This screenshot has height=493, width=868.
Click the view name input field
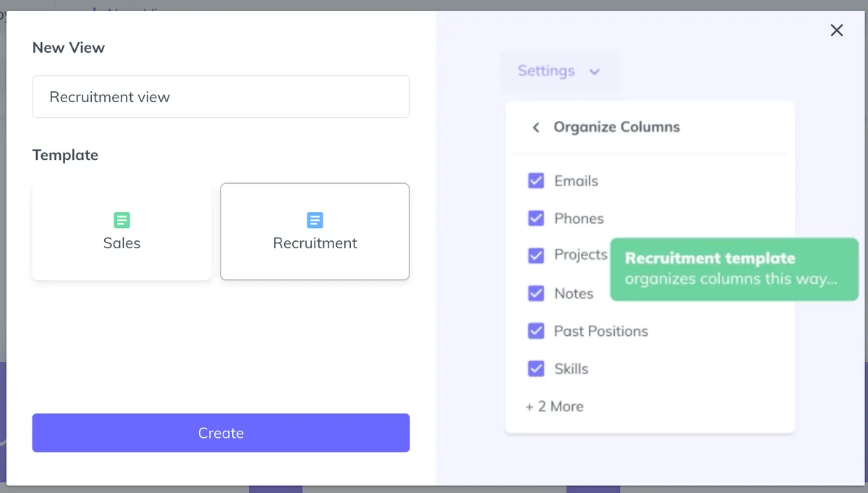tap(221, 97)
